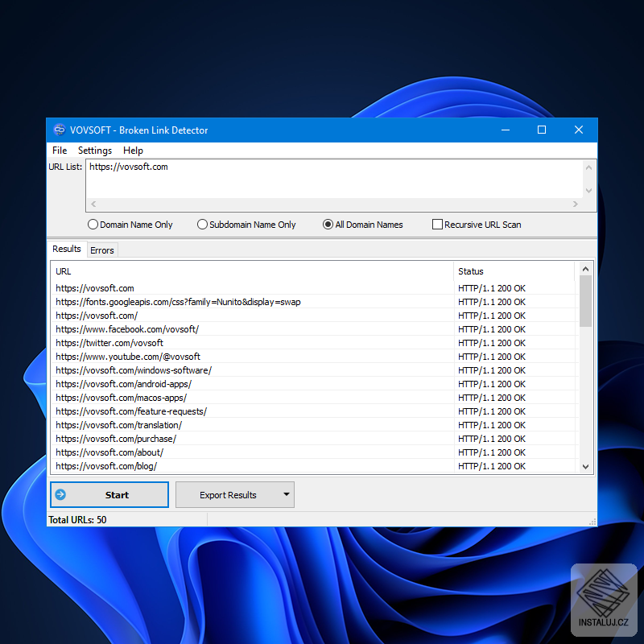Select row https://vovsoft.com without trailing slash

point(314,288)
